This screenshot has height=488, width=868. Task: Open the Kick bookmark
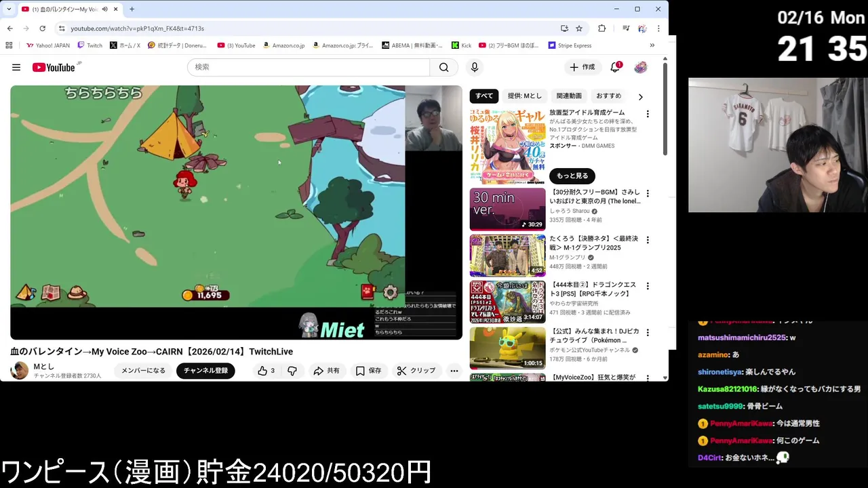coord(461,45)
